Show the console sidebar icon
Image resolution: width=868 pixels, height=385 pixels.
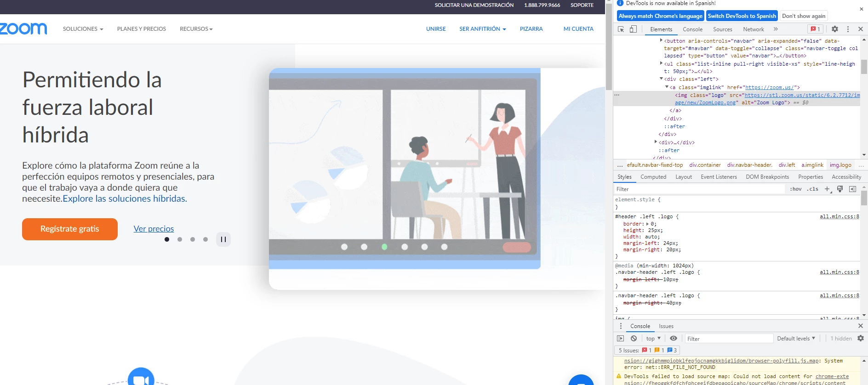621,339
